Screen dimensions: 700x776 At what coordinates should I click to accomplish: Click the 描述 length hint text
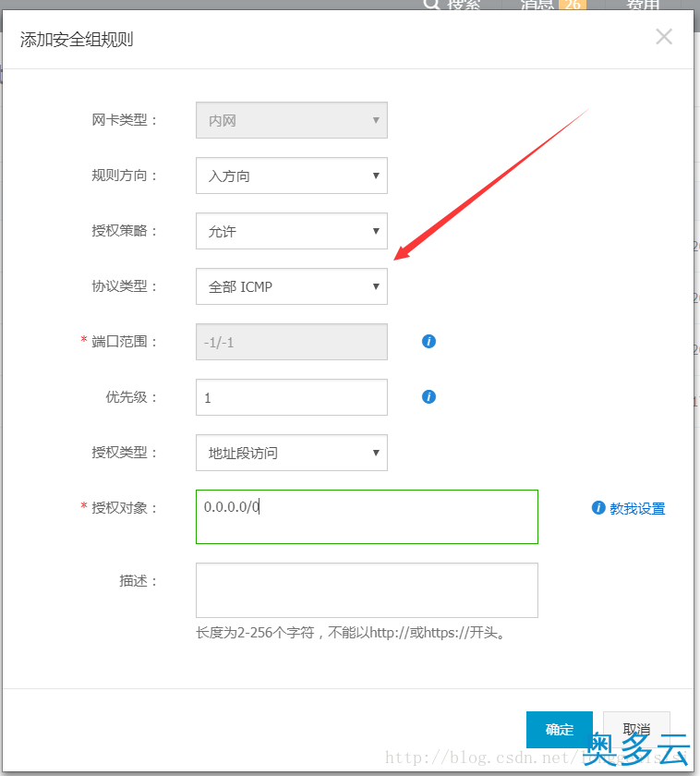tap(351, 633)
